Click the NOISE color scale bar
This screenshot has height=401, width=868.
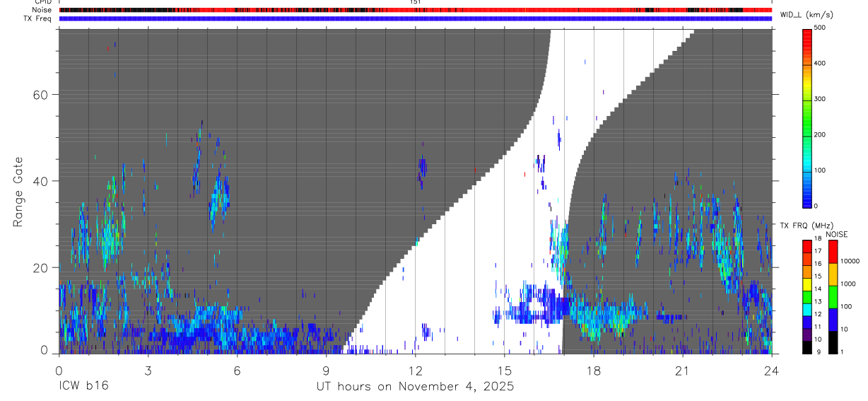833,297
